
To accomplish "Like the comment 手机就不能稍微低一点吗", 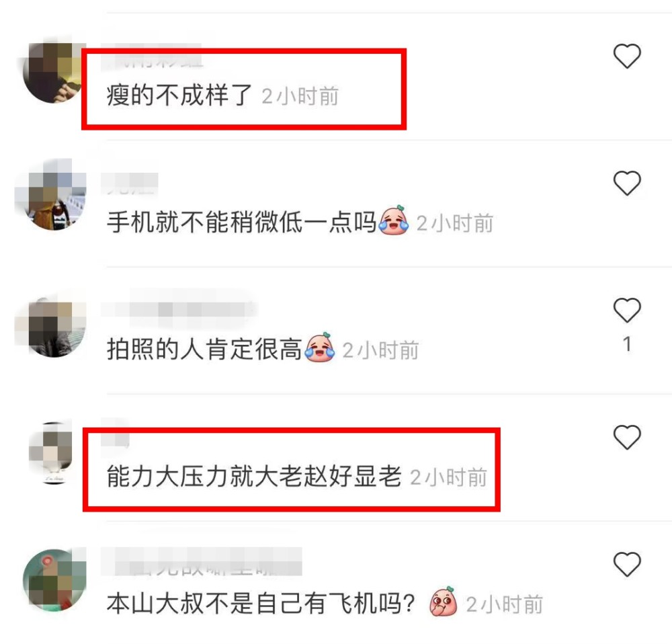I will (x=627, y=183).
